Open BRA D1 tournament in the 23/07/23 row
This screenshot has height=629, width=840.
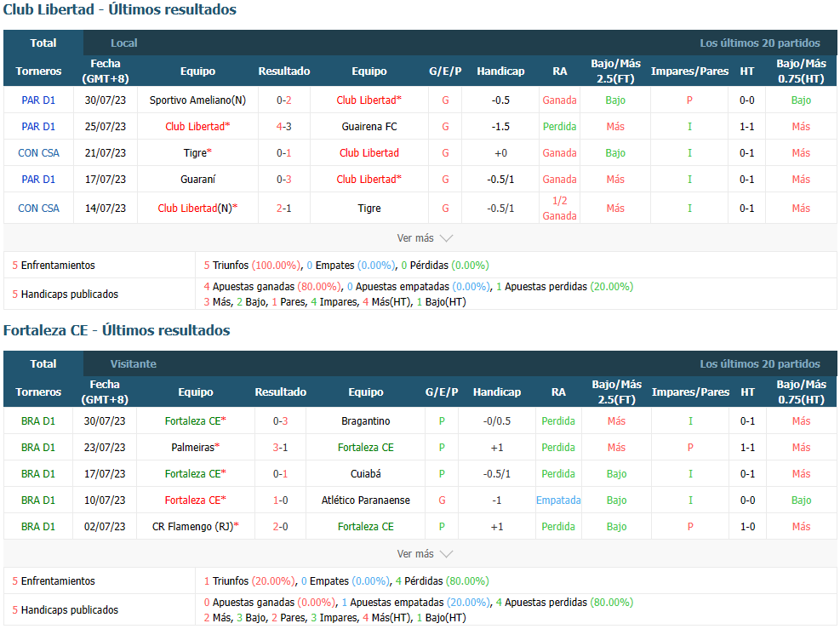pos(38,448)
